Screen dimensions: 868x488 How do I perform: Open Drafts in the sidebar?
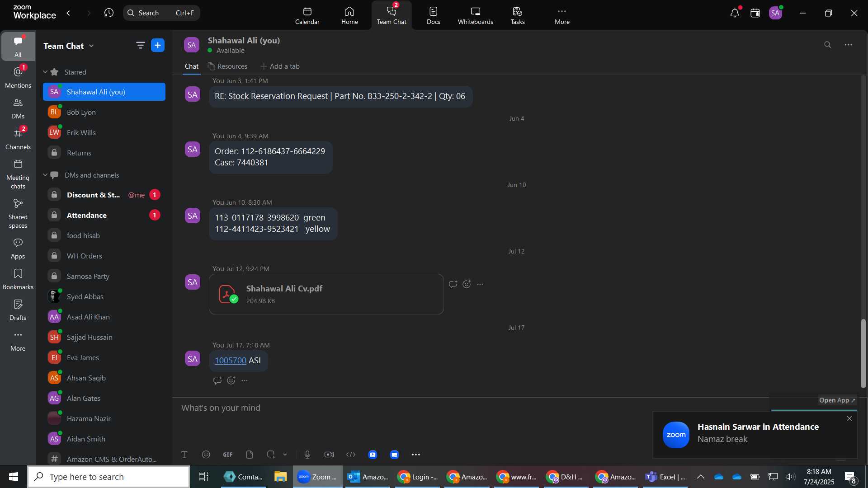pos(18,310)
